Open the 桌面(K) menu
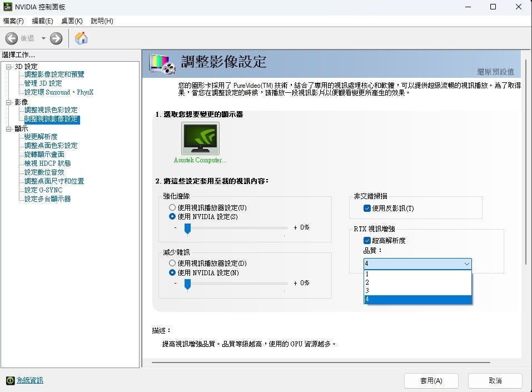532x392 pixels. click(x=72, y=21)
